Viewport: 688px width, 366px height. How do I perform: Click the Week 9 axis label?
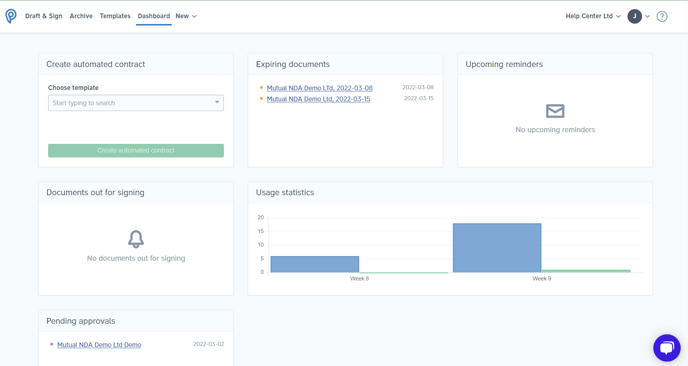pyautogui.click(x=541, y=279)
